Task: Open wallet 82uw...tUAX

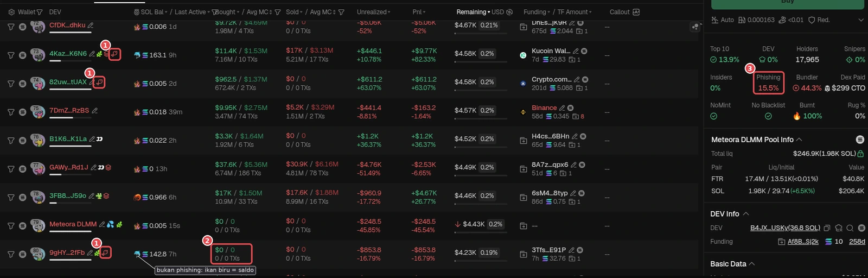Action: [x=68, y=82]
